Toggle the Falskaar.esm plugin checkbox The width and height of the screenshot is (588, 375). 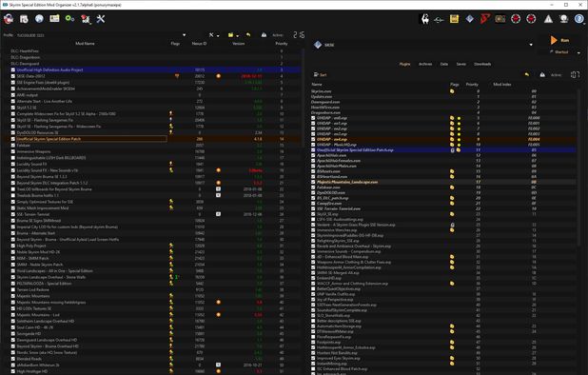(x=313, y=187)
